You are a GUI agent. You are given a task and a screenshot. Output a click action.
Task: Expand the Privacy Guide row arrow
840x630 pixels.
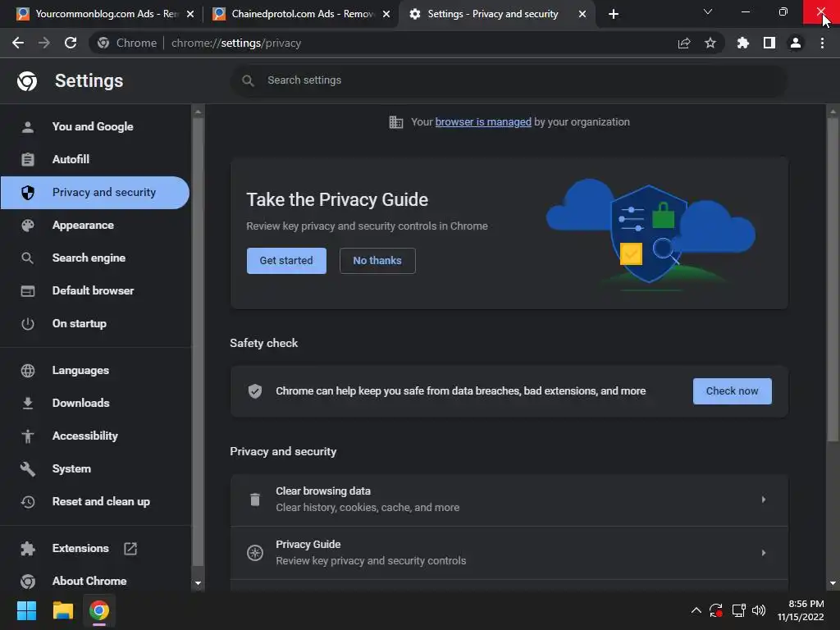coord(764,553)
